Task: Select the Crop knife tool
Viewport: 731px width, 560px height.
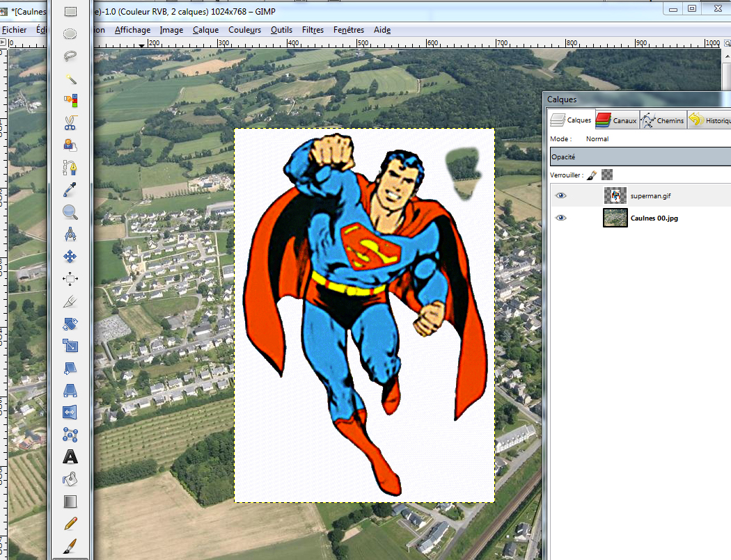Action: pos(70,301)
